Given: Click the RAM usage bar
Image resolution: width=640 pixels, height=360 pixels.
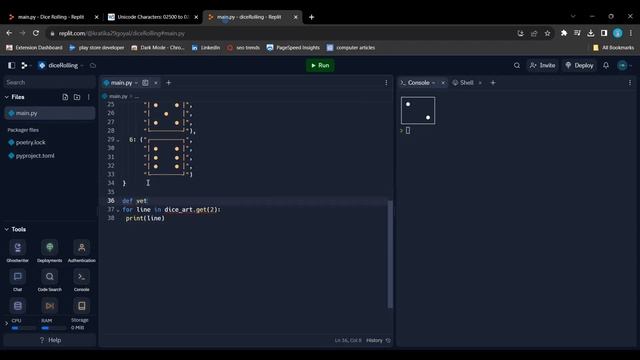Looking at the screenshot, I should point(53,328).
